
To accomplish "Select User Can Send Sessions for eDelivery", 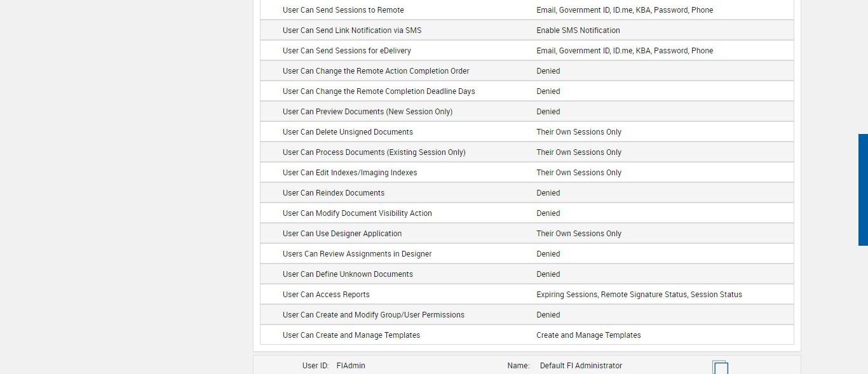I will coord(346,51).
